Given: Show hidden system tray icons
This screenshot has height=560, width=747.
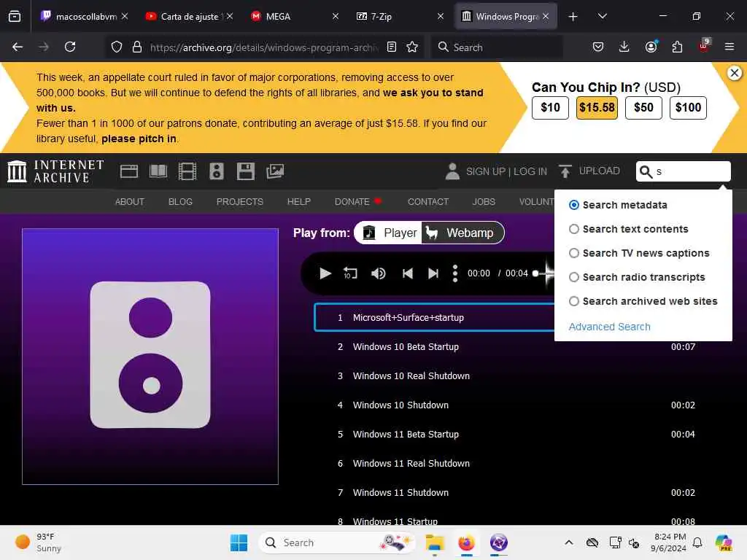Looking at the screenshot, I should click(x=569, y=542).
